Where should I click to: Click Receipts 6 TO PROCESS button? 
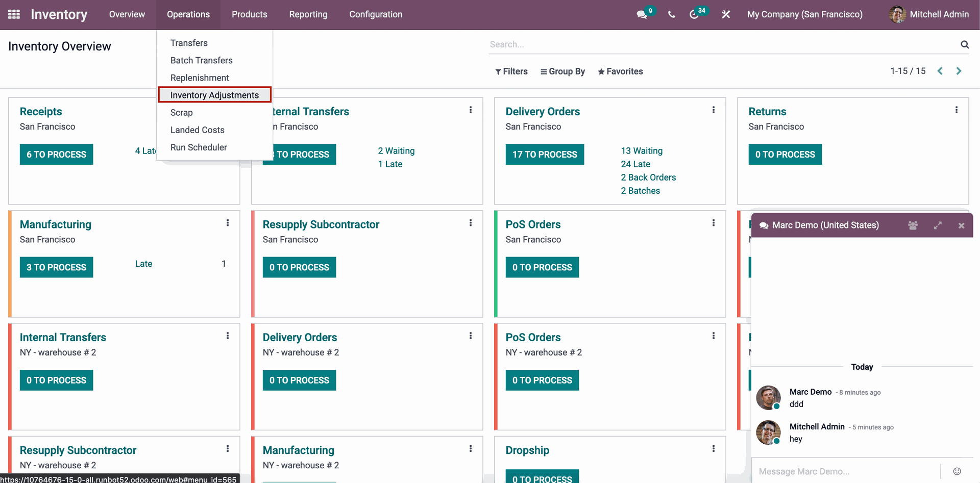click(x=57, y=155)
